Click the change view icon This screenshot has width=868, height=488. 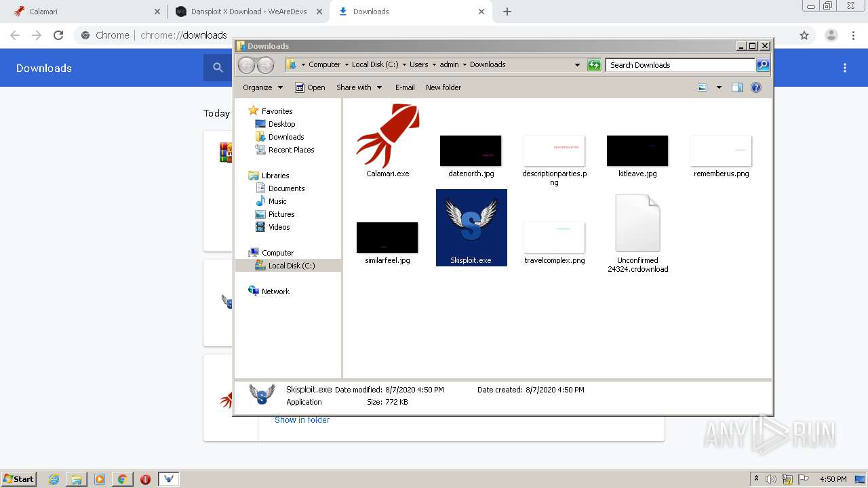click(703, 87)
